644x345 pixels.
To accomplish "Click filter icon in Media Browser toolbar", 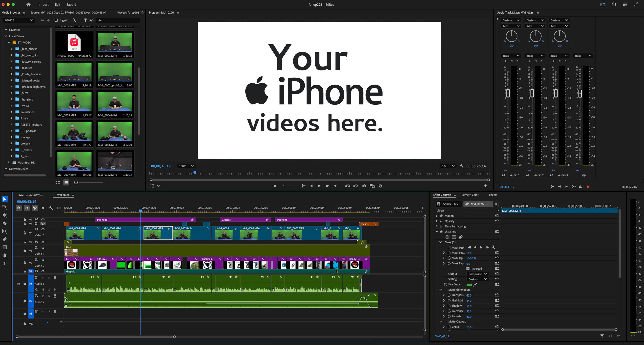I will (x=85, y=20).
